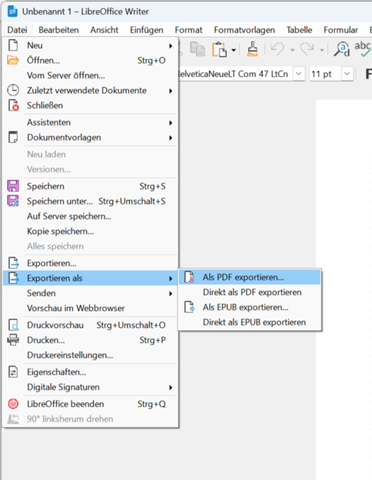Click the redo arrow icon
The image size is (372, 480).
click(307, 49)
